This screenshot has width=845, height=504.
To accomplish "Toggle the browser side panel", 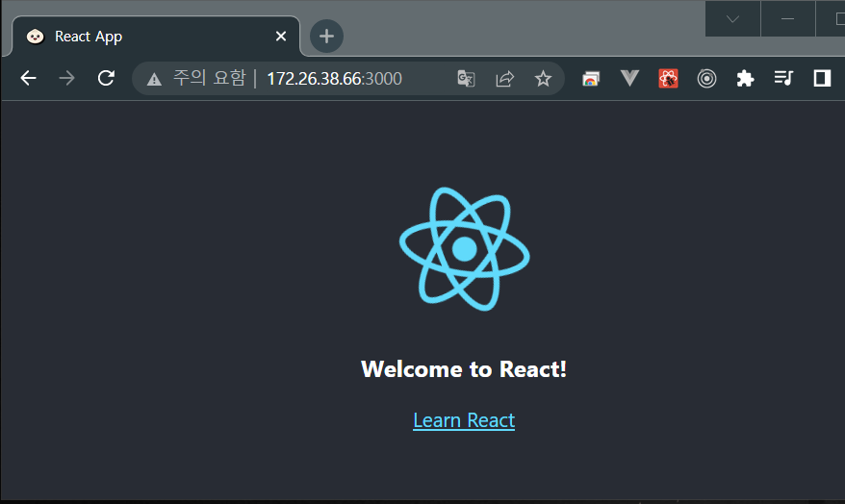I will pos(822,79).
